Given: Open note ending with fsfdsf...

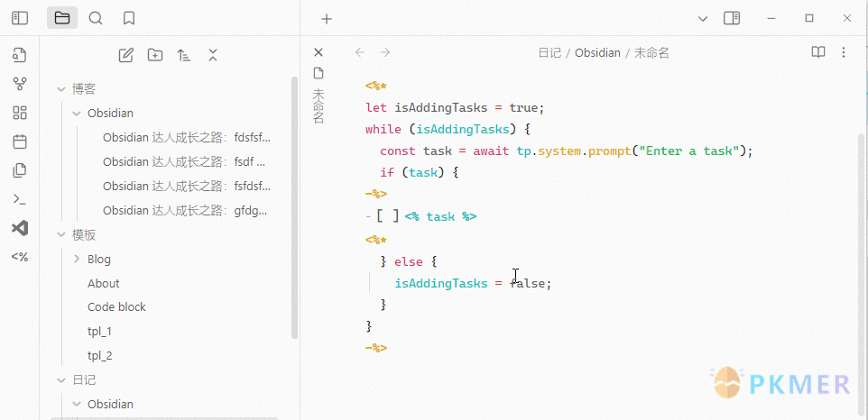Looking at the screenshot, I should tap(187, 187).
